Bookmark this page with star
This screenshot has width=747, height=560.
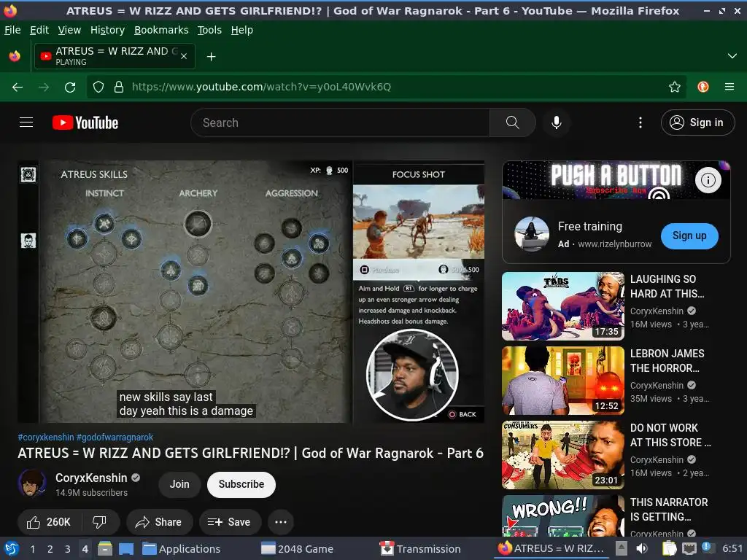click(674, 87)
